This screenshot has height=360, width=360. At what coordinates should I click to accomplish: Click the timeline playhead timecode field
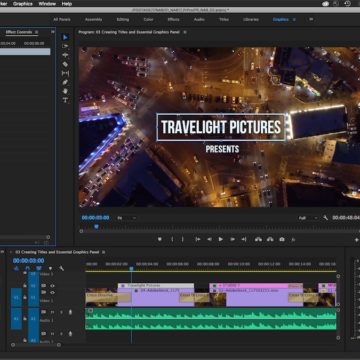[29, 261]
